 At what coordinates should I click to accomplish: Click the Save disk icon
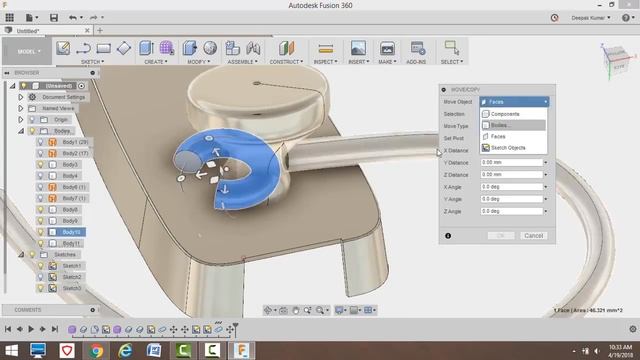click(x=54, y=18)
